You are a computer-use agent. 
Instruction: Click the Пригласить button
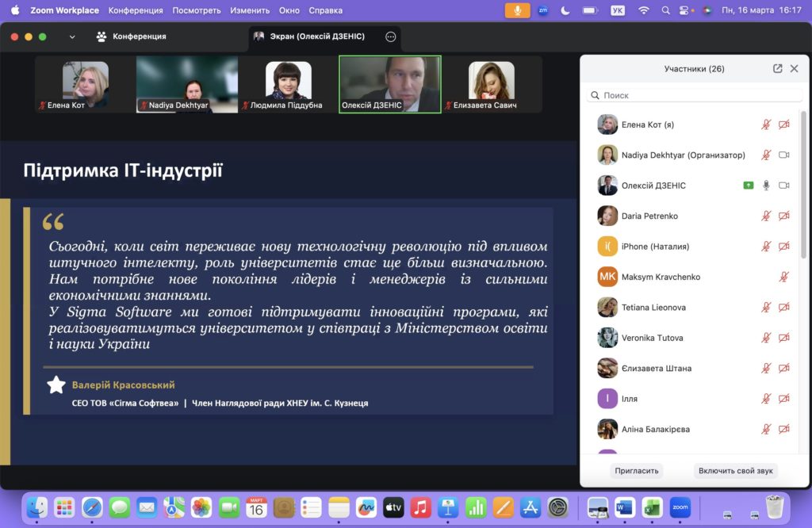point(636,470)
